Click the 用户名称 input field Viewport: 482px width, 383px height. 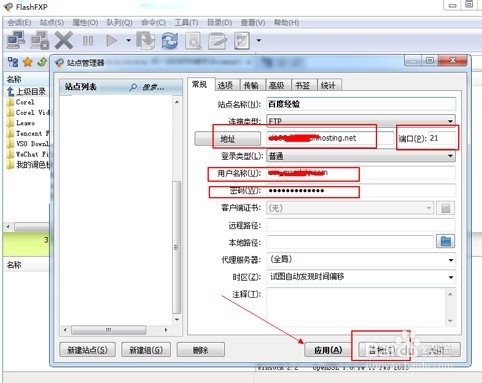click(x=361, y=173)
